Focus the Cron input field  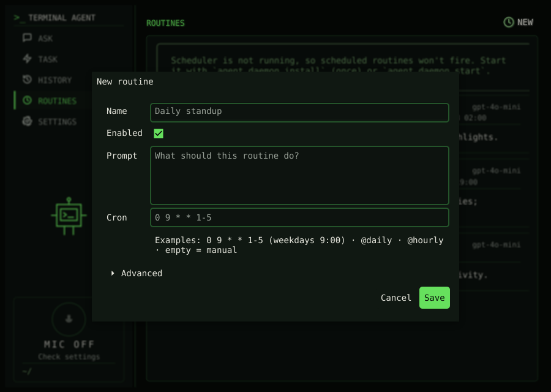point(299,217)
